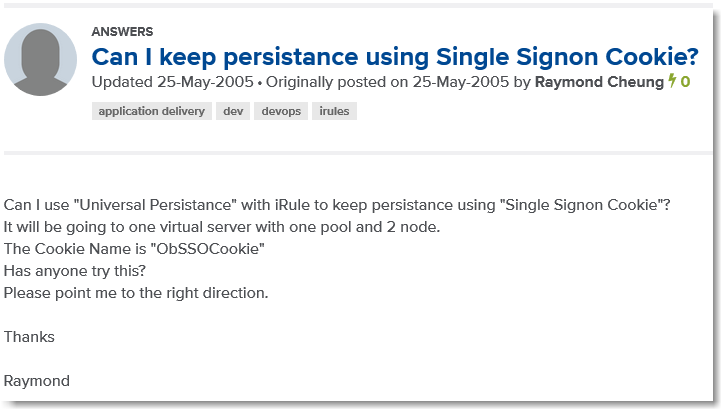Viewport: 721px width, 409px height.
Task: Click the 'Thanks' closing text
Action: click(29, 337)
